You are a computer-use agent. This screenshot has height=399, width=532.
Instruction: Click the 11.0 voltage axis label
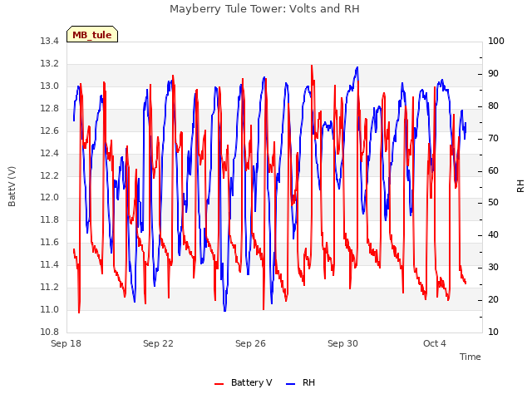pos(50,309)
